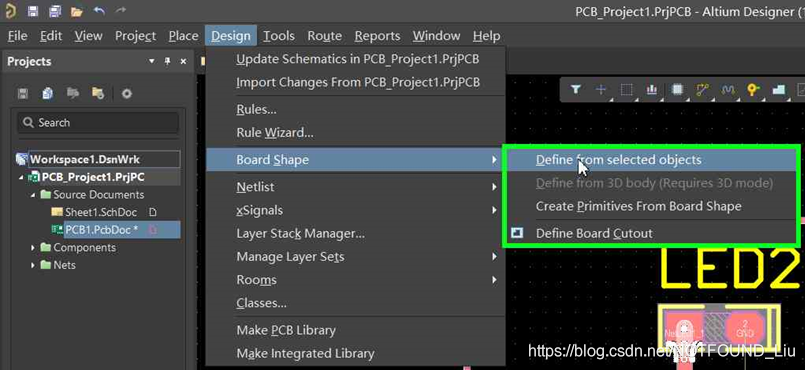Image resolution: width=805 pixels, height=370 pixels.
Task: Open the Route menu
Action: click(324, 36)
